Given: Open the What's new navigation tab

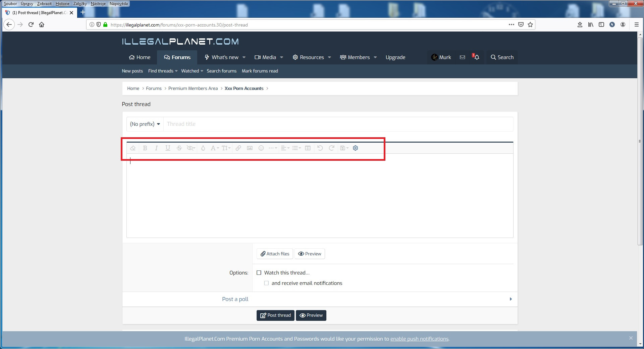Looking at the screenshot, I should [221, 57].
